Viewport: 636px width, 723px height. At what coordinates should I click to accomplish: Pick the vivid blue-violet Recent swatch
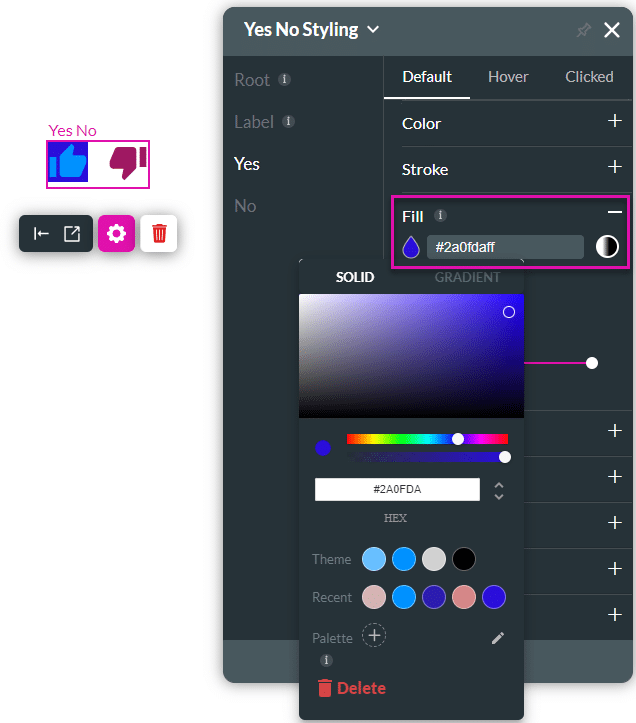pyautogui.click(x=493, y=598)
